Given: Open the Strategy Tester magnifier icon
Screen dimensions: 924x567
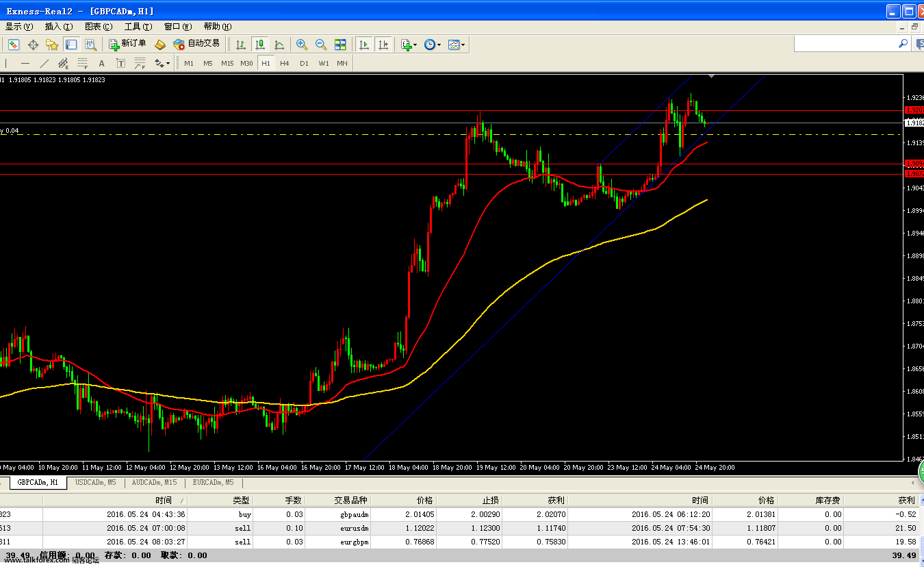Looking at the screenshot, I should coord(90,45).
